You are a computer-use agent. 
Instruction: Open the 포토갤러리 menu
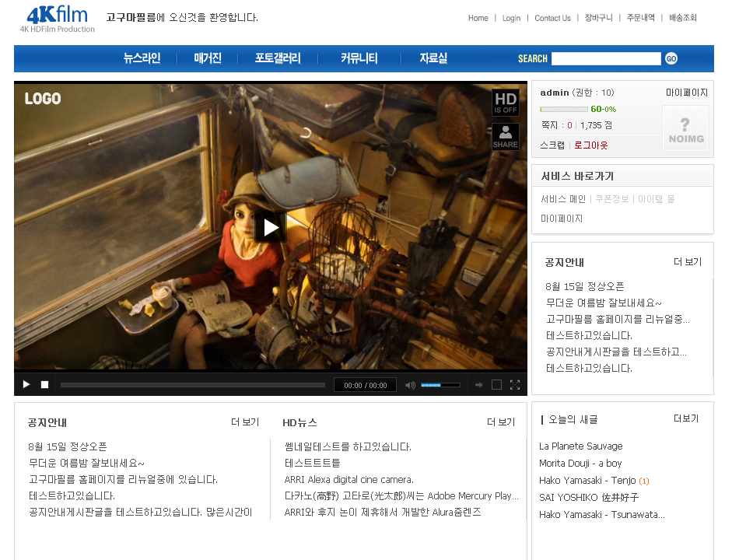pos(277,58)
